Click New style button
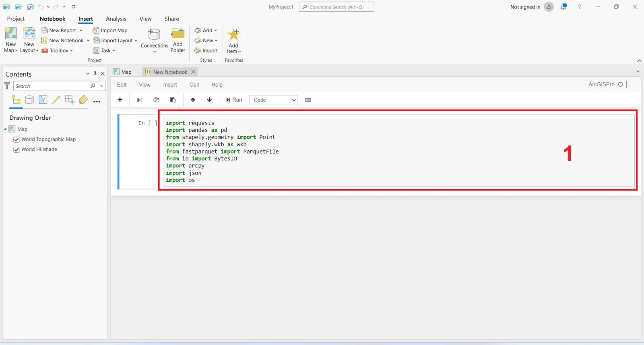The width and height of the screenshot is (644, 345). coord(206,40)
